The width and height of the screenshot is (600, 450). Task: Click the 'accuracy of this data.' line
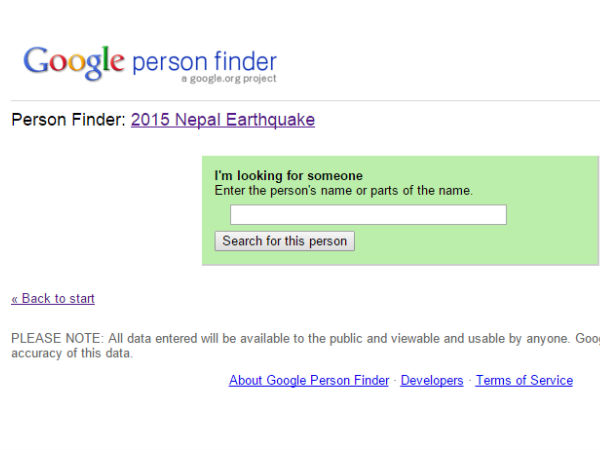pyautogui.click(x=72, y=353)
